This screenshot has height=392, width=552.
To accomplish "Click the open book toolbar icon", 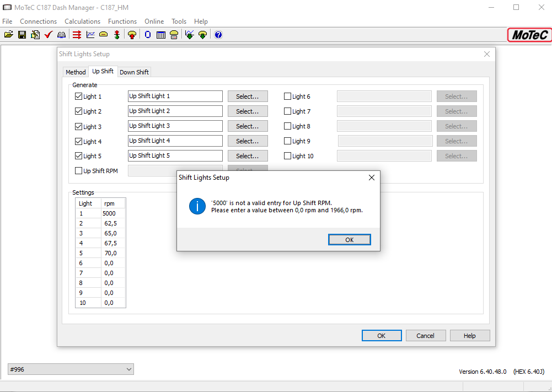I will pyautogui.click(x=62, y=35).
